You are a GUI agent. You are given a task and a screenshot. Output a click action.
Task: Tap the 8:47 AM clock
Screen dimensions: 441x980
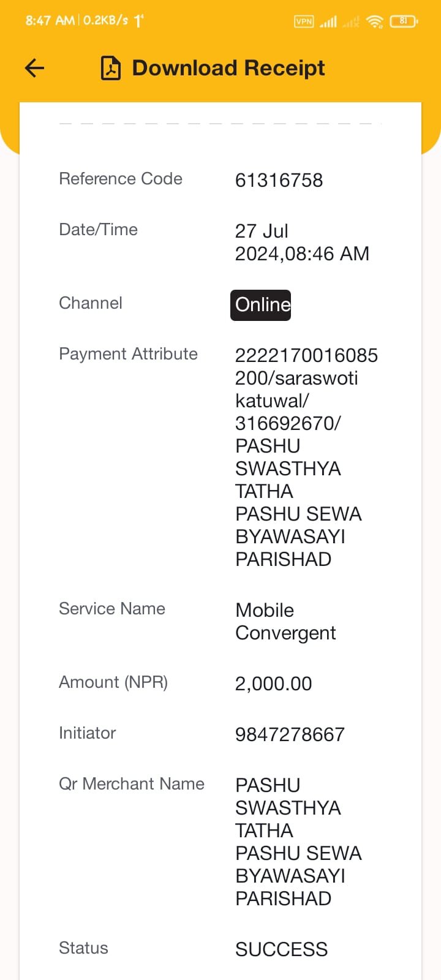50,20
